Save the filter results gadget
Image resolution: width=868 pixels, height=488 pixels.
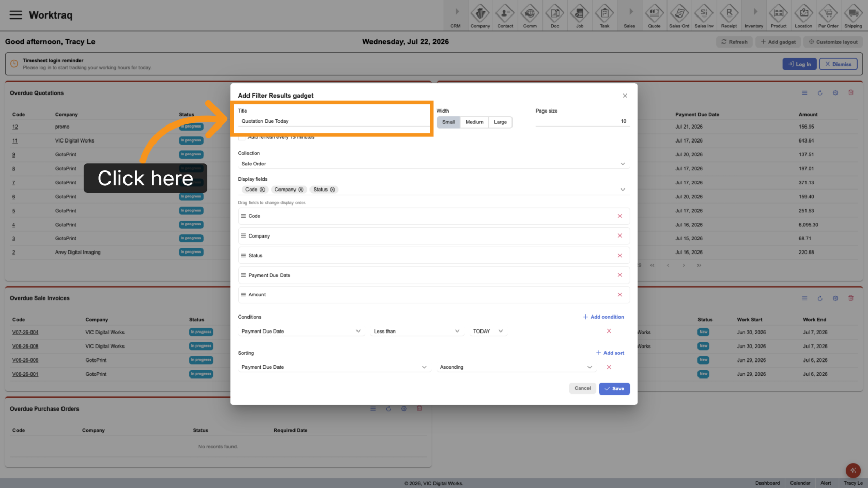(614, 388)
